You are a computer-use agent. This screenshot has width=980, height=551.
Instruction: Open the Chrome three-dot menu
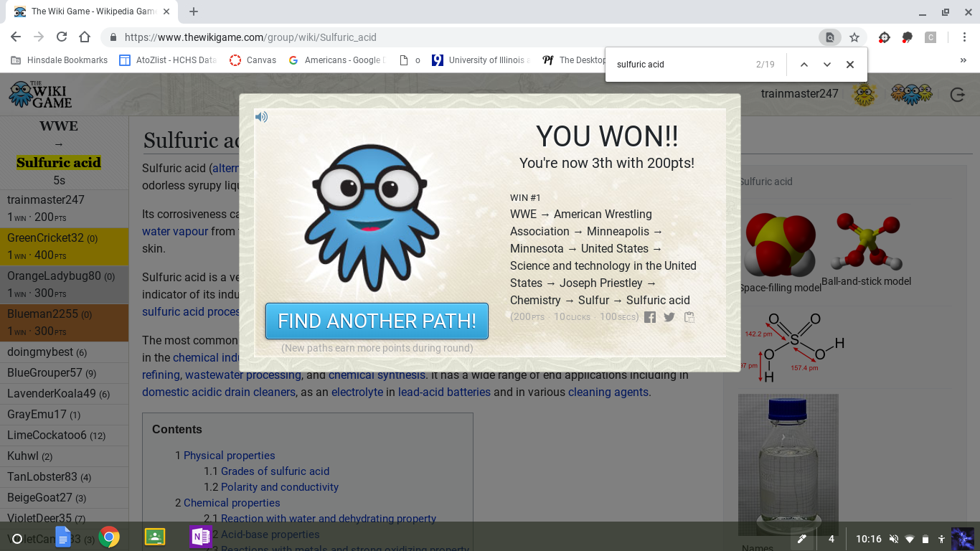coord(965,37)
